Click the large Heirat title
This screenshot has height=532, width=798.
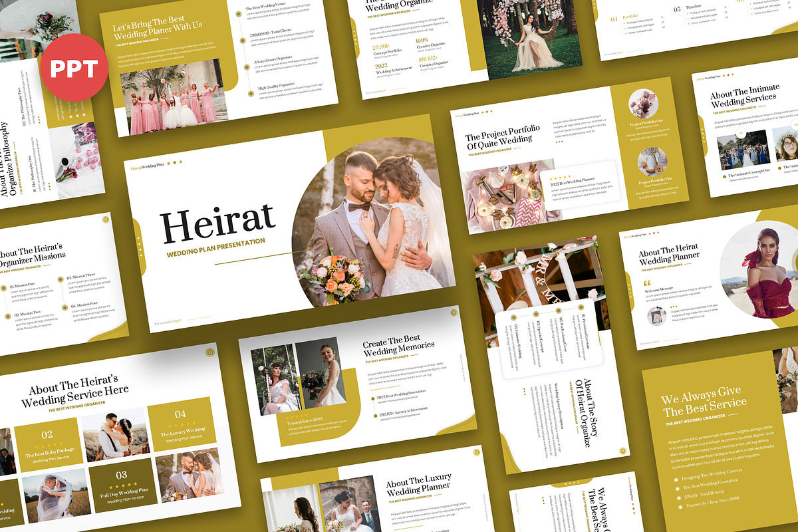[x=217, y=221]
